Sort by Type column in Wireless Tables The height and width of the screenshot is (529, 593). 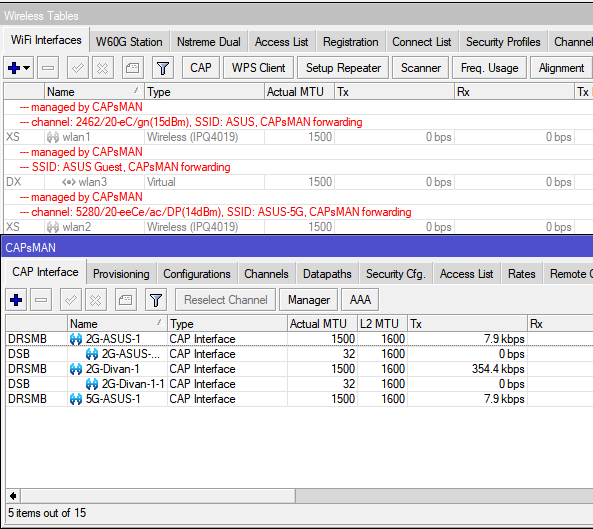(204, 92)
